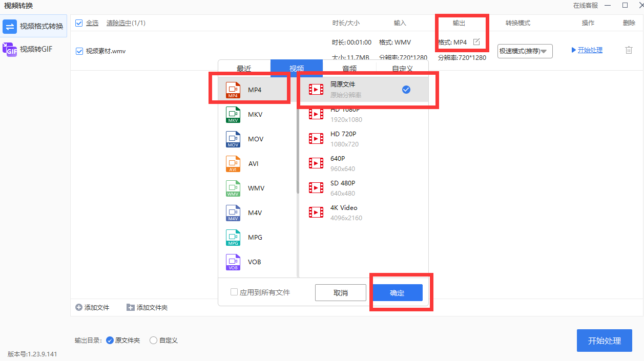Screen dimensions: 644x361
Task: Open the 极速模式(推荐) dropdown
Action: (x=525, y=51)
